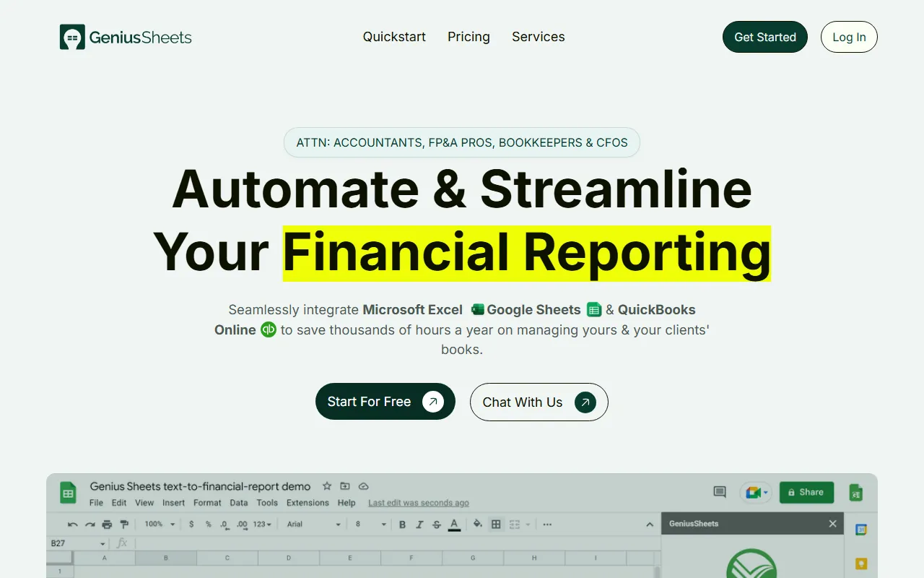The width and height of the screenshot is (924, 578).
Task: Star the Genius Sheets demo document
Action: point(327,486)
